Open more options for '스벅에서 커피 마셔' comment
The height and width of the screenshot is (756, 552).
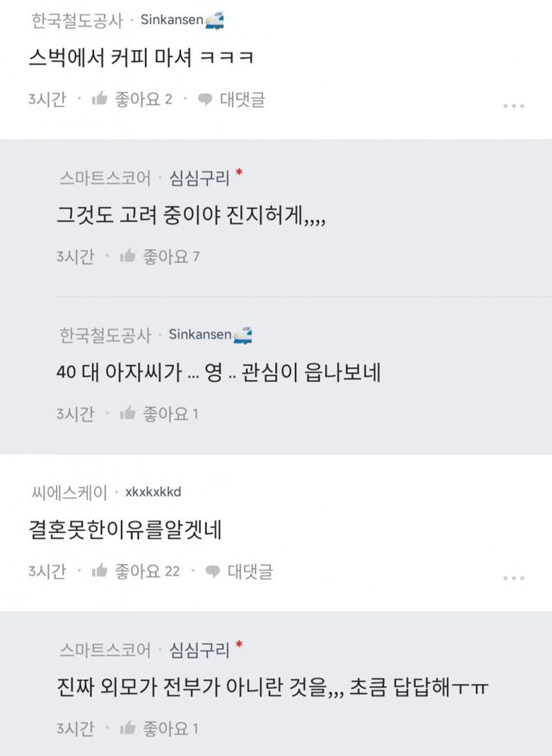[513, 106]
